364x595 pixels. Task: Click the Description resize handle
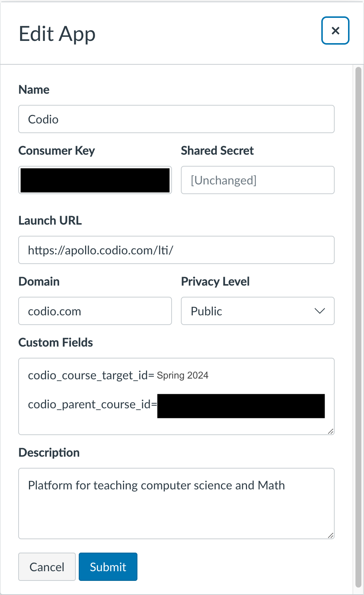coord(331,535)
